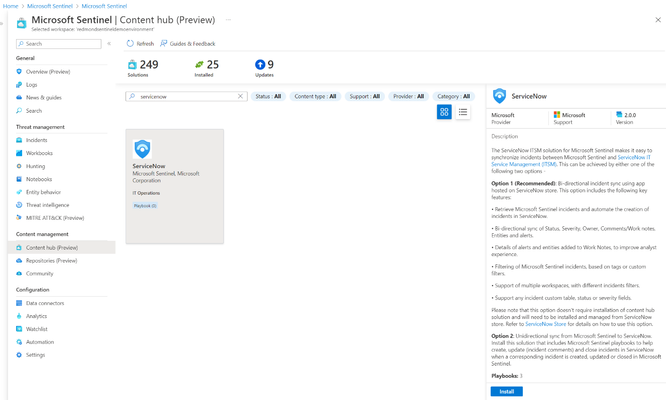Click the MITRE ATT&CK (Preview) icon
The image size is (666, 400).
19,218
